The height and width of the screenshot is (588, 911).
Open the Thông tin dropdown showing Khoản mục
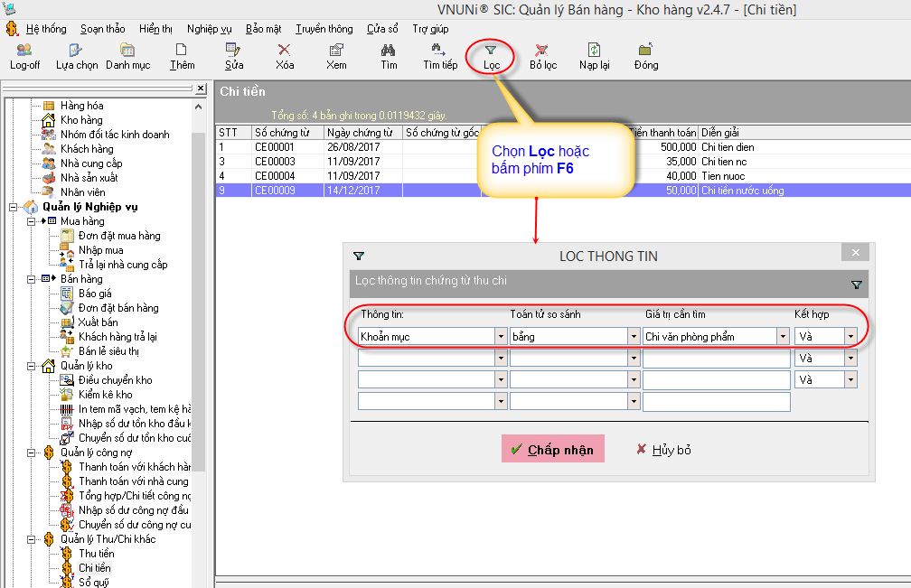(x=500, y=337)
